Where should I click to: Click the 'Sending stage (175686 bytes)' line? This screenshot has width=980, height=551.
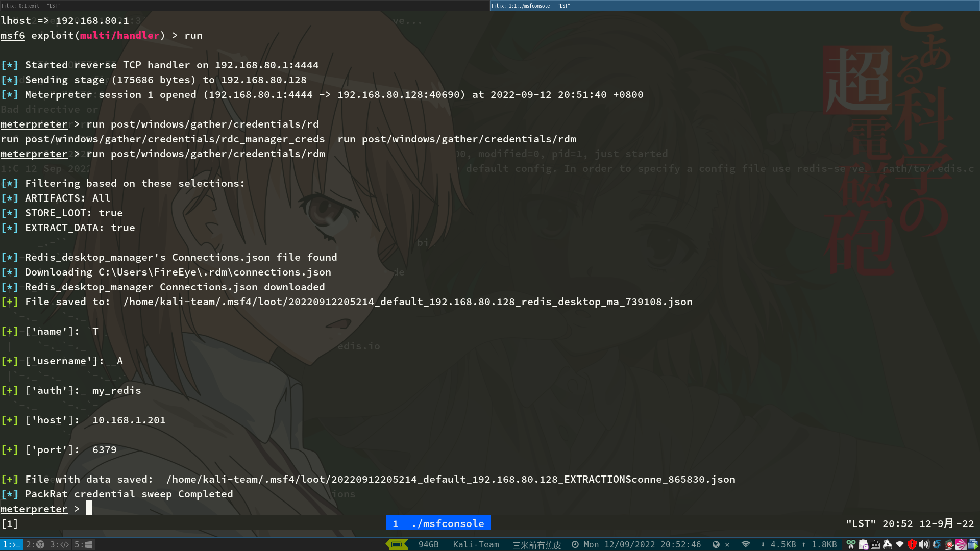[154, 80]
